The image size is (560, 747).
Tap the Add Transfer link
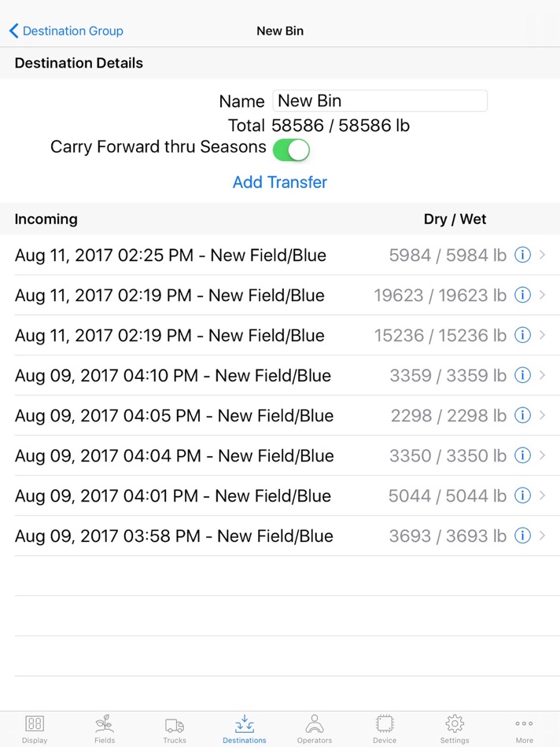click(x=279, y=182)
